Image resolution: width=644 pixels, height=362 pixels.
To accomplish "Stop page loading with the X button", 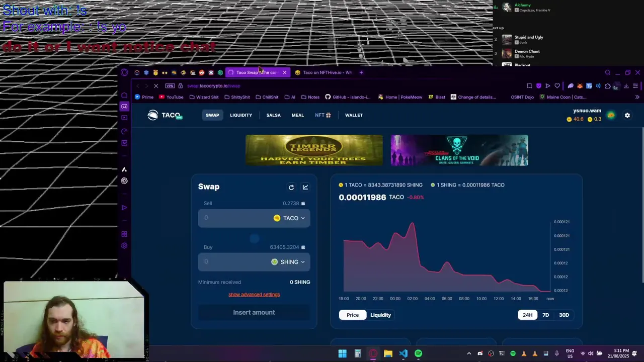I will coord(156,86).
